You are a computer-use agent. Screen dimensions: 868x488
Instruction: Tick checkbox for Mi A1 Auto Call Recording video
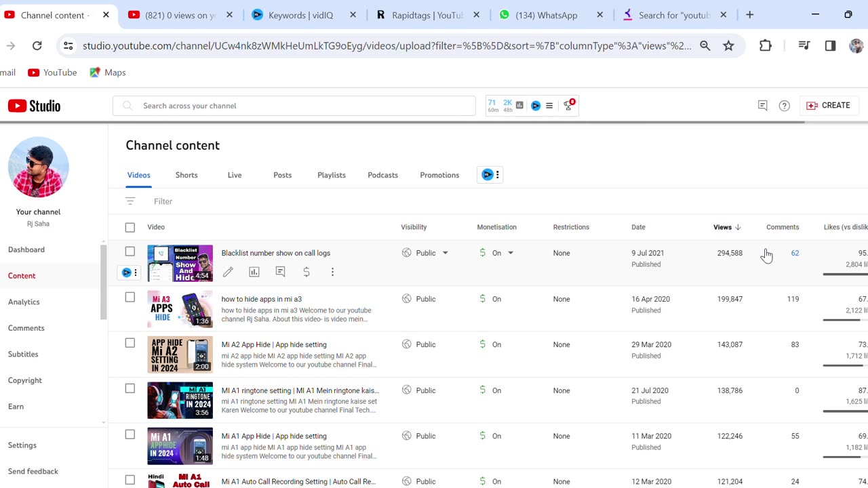pyautogui.click(x=130, y=480)
